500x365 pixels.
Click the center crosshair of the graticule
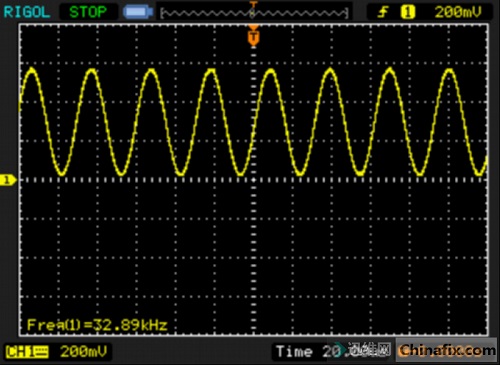(x=254, y=180)
